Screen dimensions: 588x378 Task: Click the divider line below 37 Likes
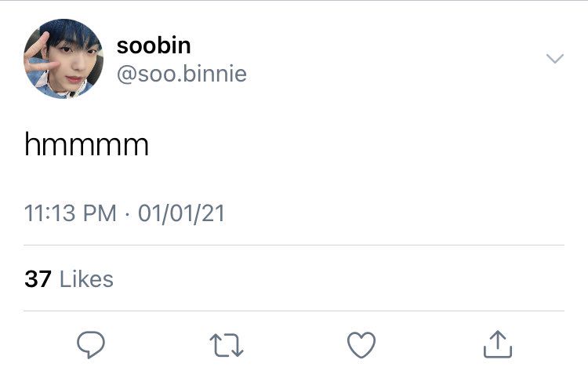(293, 311)
